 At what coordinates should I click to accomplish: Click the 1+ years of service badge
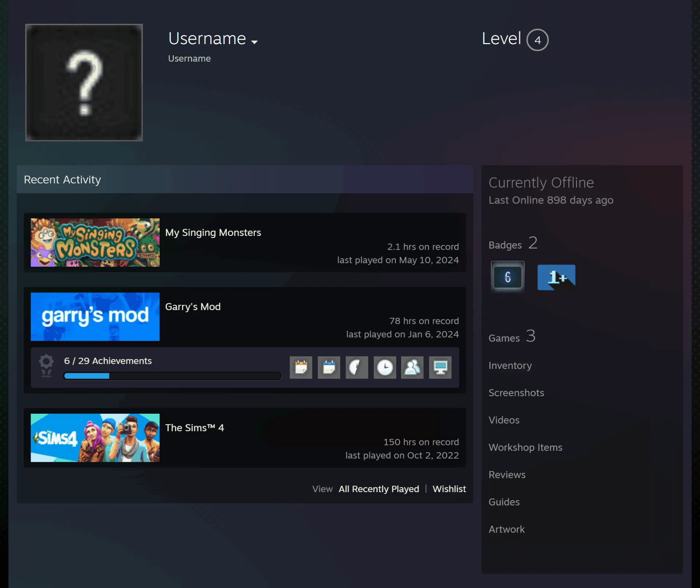pyautogui.click(x=556, y=277)
